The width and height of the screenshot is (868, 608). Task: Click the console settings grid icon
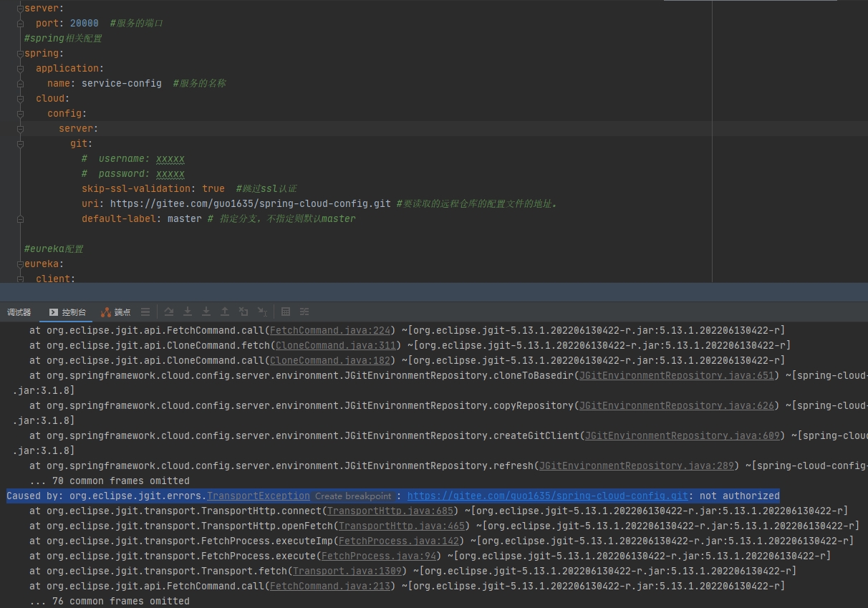(x=286, y=312)
